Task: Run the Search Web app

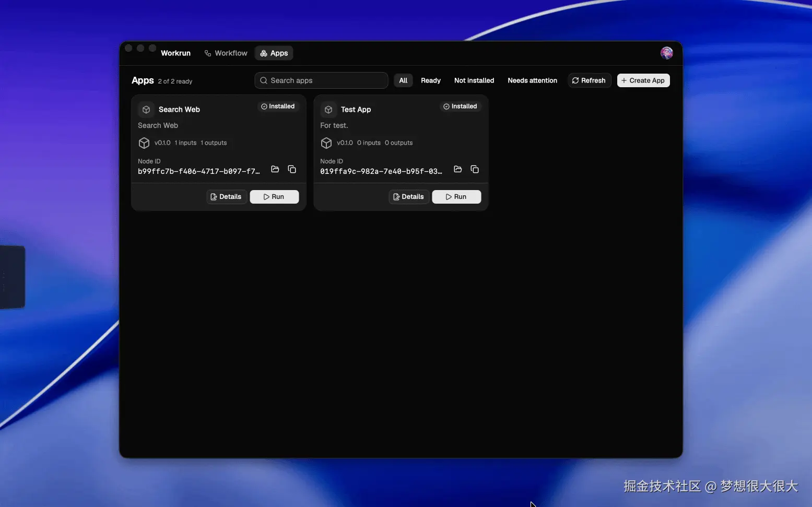Action: pos(274,197)
